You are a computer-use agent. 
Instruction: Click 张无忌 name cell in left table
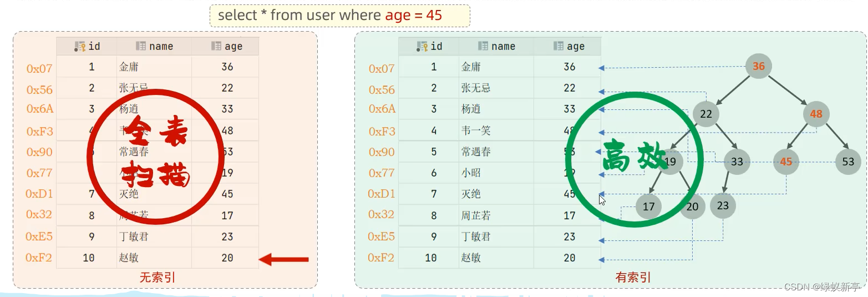coord(154,88)
